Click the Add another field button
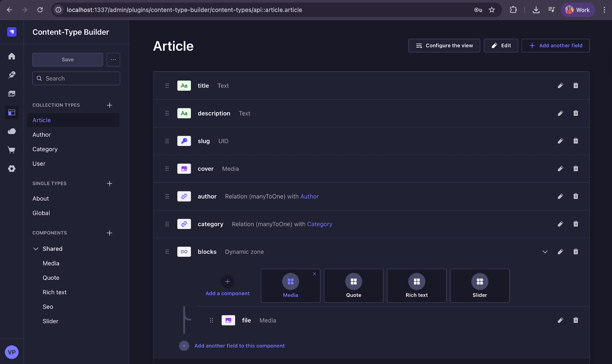Image resolution: width=612 pixels, height=364 pixels. tap(555, 45)
